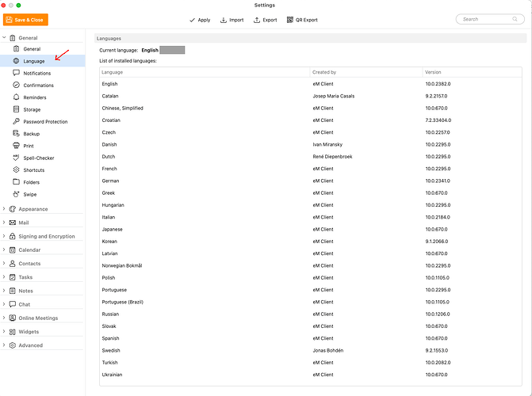Collapse the General settings section
Image resolution: width=532 pixels, height=396 pixels.
point(4,38)
